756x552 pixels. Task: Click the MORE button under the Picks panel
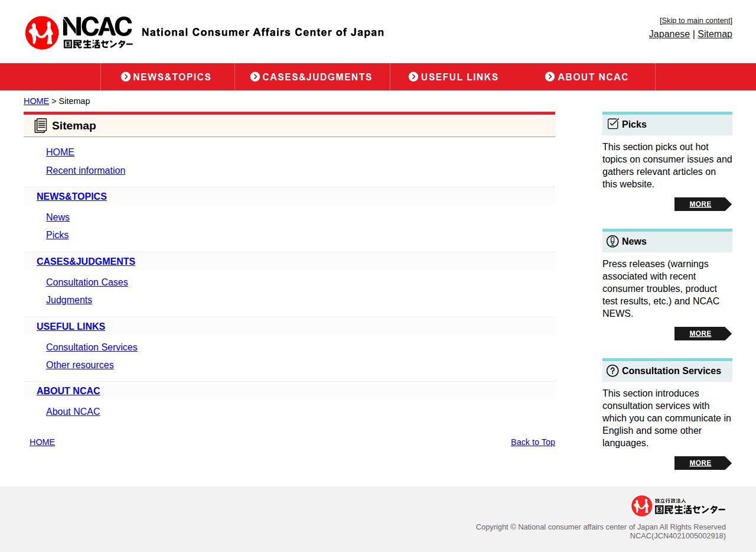pos(703,204)
